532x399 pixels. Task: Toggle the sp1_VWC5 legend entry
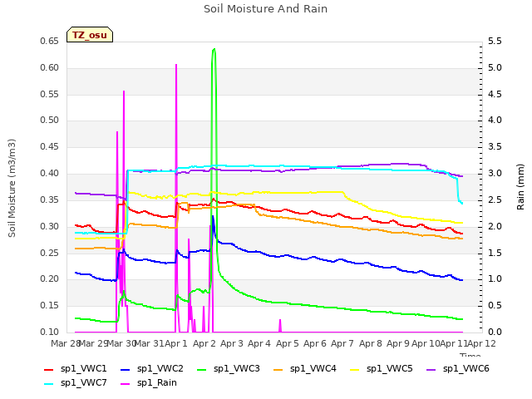pyautogui.click(x=381, y=369)
